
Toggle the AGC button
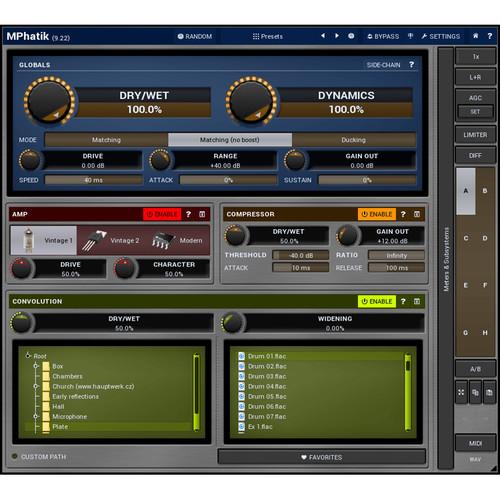[x=475, y=98]
